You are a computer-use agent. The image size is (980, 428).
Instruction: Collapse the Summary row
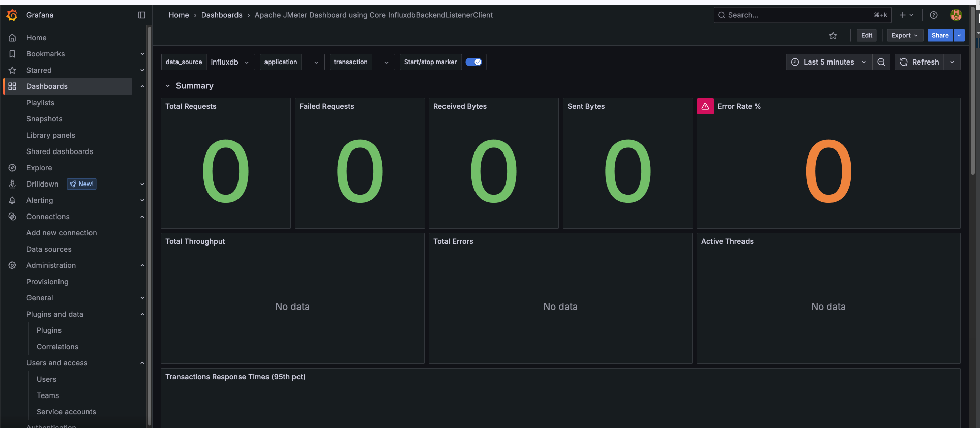coord(168,86)
